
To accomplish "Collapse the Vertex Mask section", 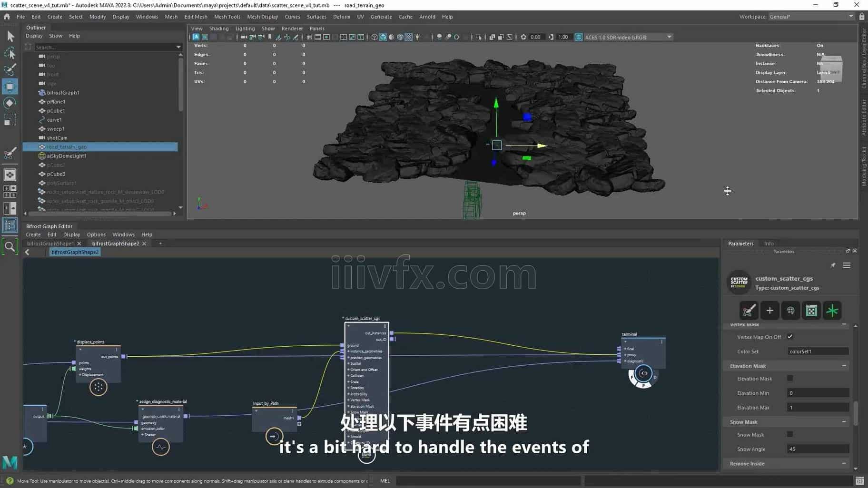I will tap(844, 324).
